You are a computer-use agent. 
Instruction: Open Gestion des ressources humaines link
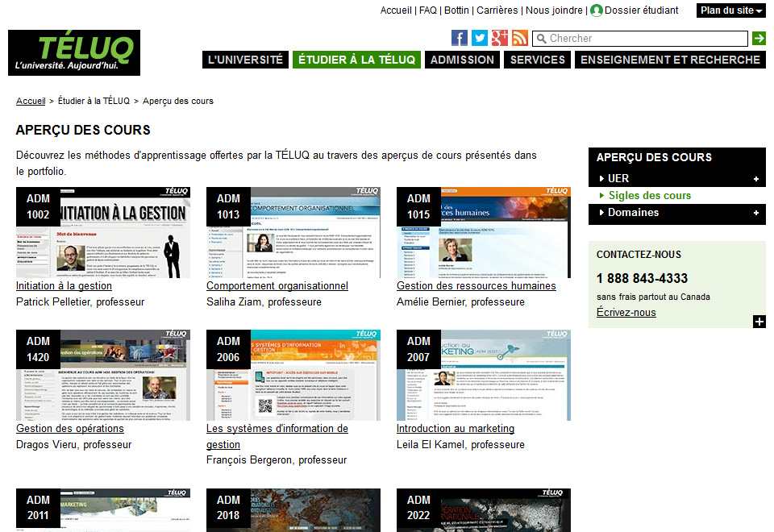pyautogui.click(x=476, y=285)
